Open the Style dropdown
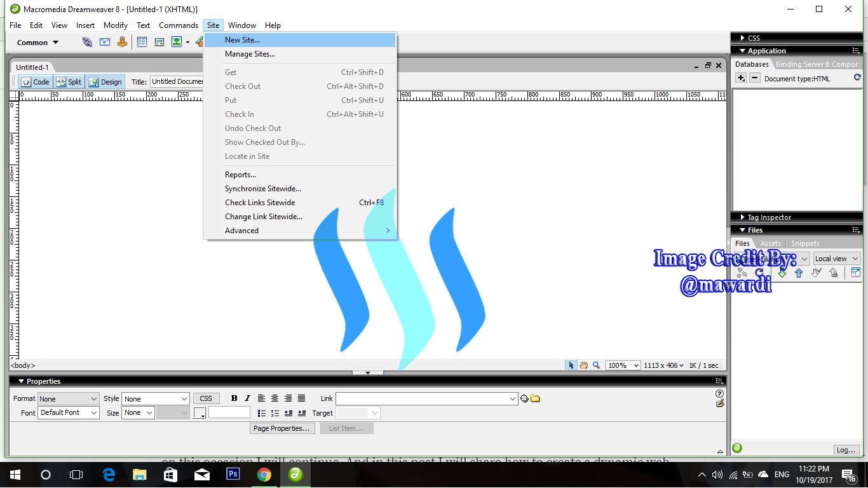Image resolution: width=868 pixels, height=488 pixels. point(156,398)
